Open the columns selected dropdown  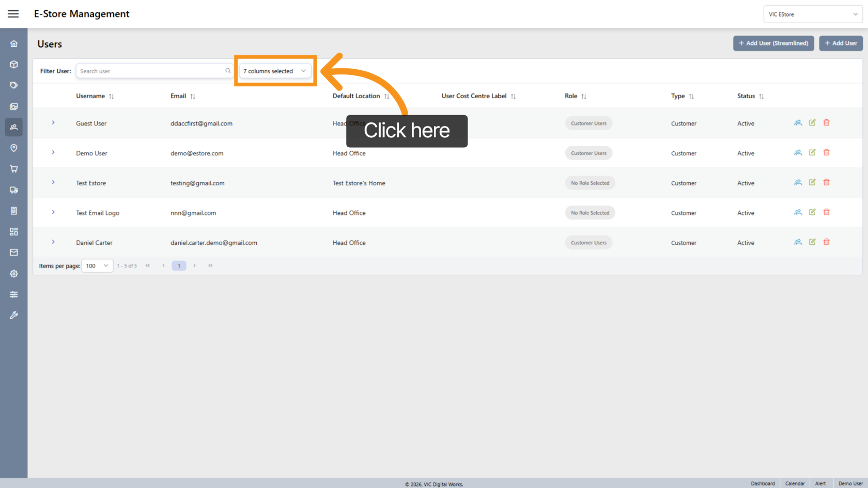[x=275, y=71]
